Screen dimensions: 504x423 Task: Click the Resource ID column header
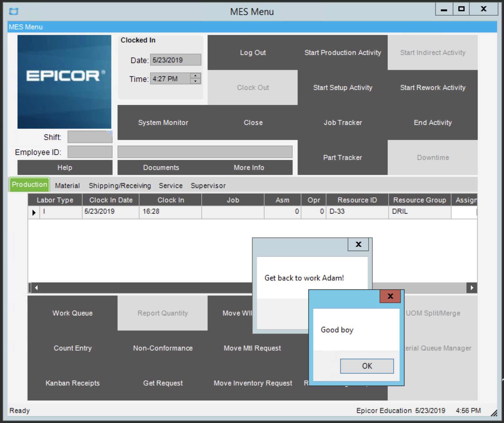point(357,200)
